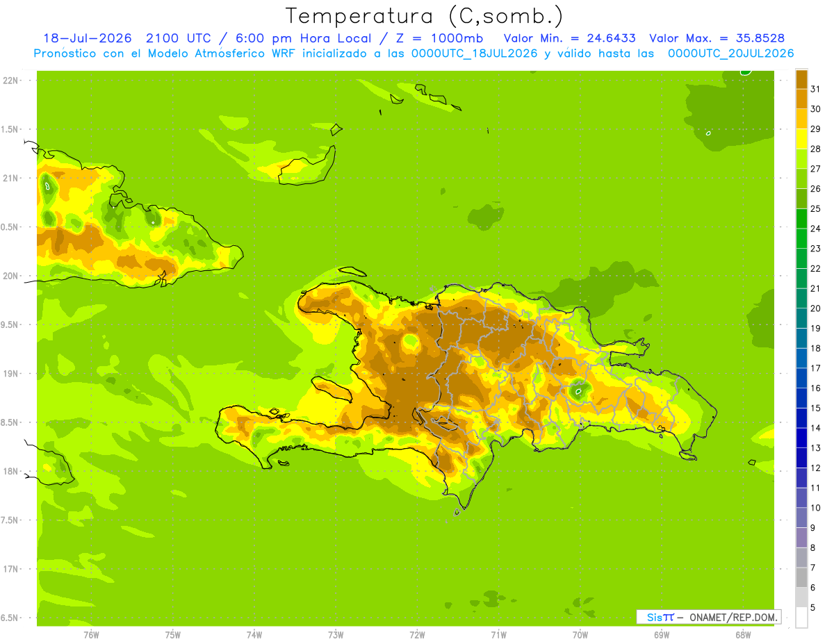Pick blue swatch between 15 and 16
The width and height of the screenshot is (834, 644).
coord(801,398)
